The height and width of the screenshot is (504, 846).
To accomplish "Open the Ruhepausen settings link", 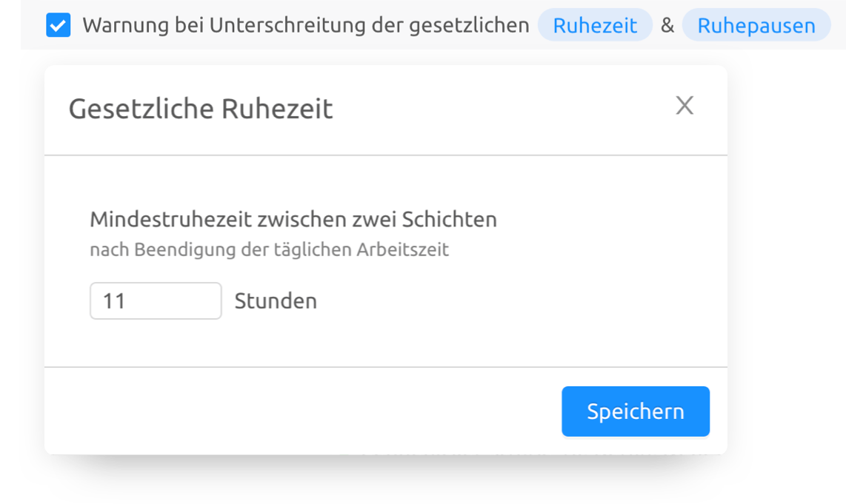I will (x=756, y=25).
